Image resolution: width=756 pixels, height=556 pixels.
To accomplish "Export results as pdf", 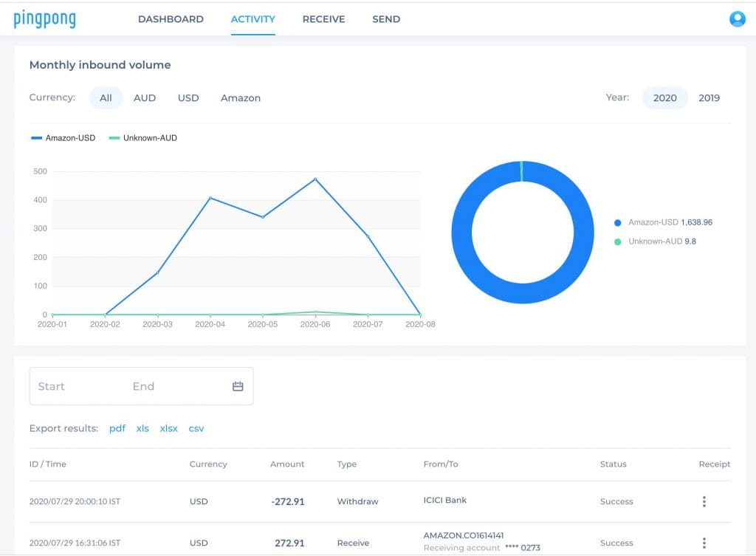I will coord(117,428).
